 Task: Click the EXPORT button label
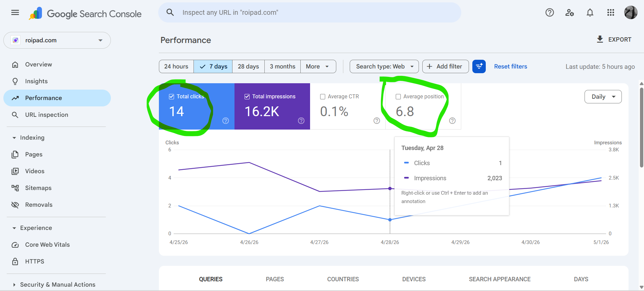pyautogui.click(x=620, y=40)
